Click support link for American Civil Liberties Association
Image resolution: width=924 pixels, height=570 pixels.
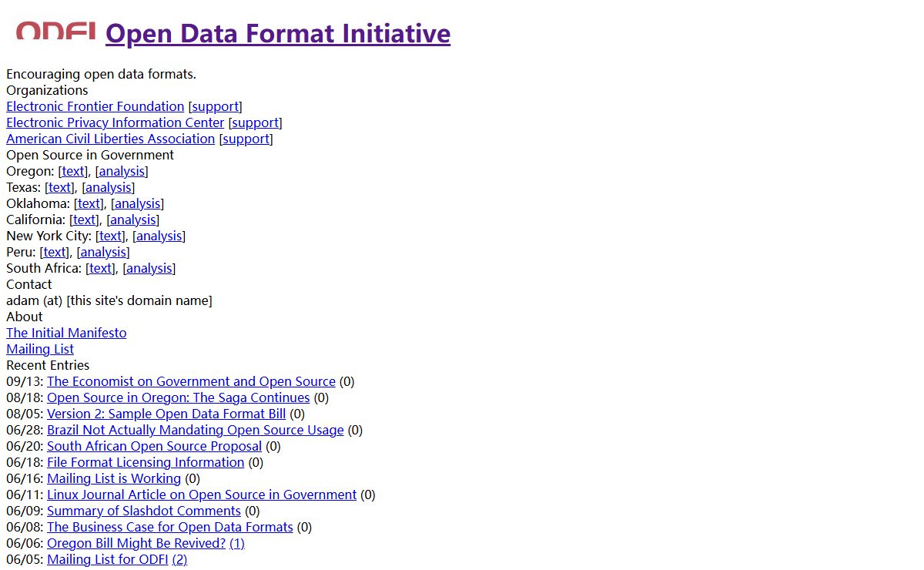246,139
